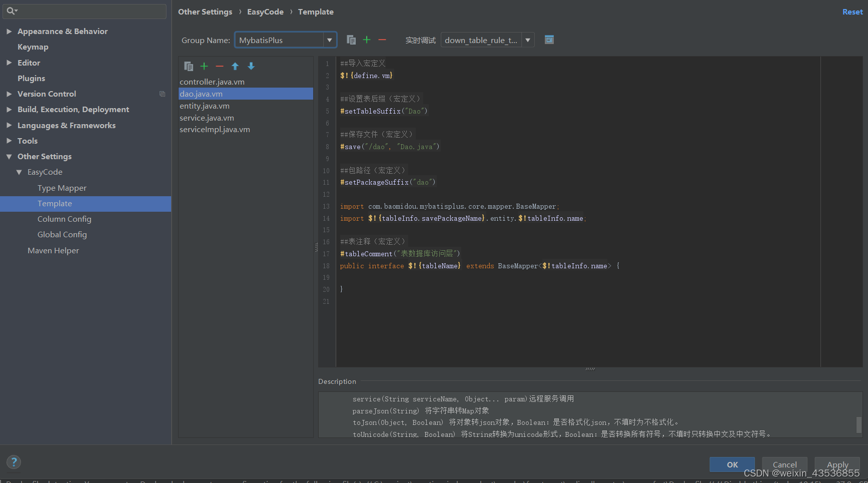Delete the selected template file
The image size is (868, 483).
coord(220,66)
